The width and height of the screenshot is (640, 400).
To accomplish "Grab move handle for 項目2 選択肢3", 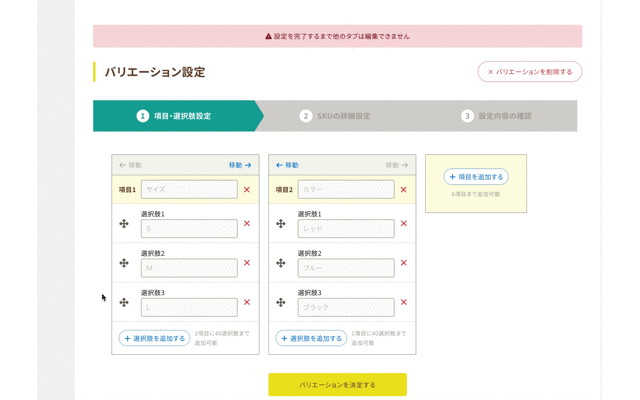I will (x=280, y=302).
